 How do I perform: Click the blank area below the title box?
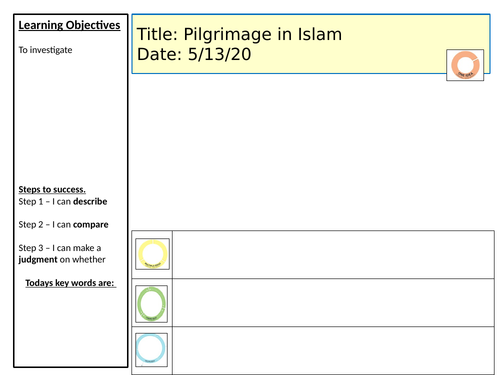[x=312, y=152]
